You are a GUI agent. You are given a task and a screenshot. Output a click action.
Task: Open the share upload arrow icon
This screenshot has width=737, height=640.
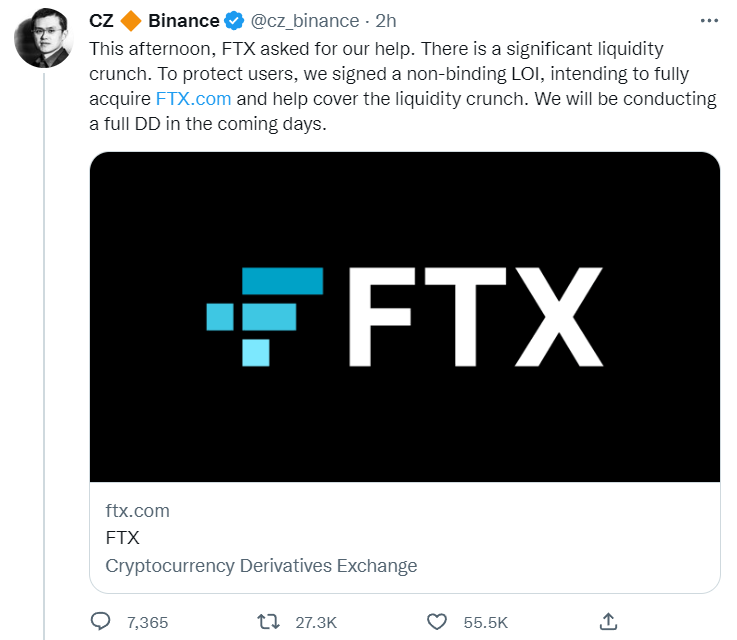(608, 621)
